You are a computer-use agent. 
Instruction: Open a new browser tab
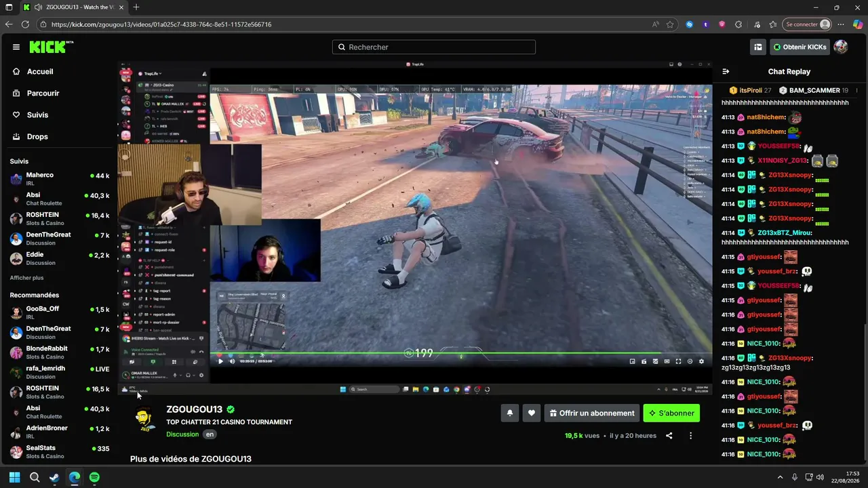(136, 7)
